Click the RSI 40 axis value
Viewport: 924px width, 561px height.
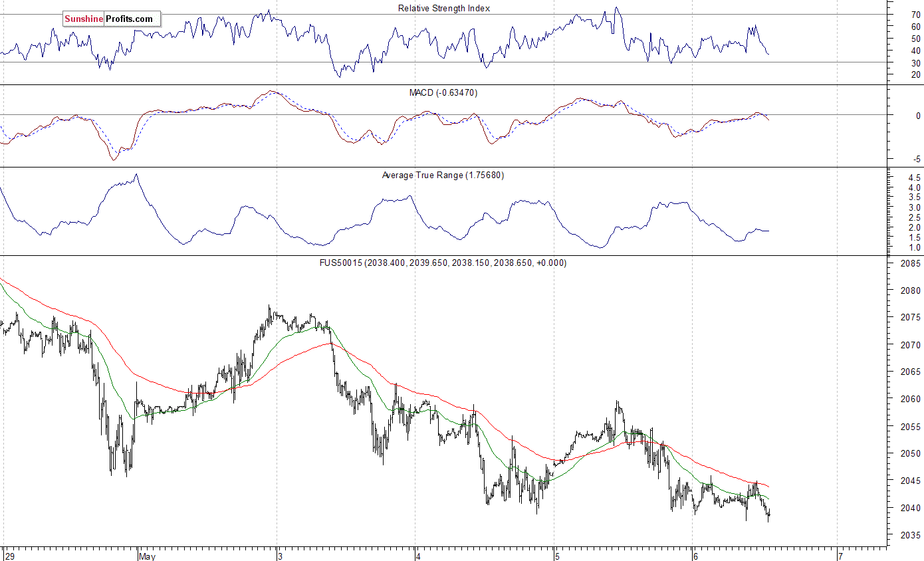click(x=916, y=51)
